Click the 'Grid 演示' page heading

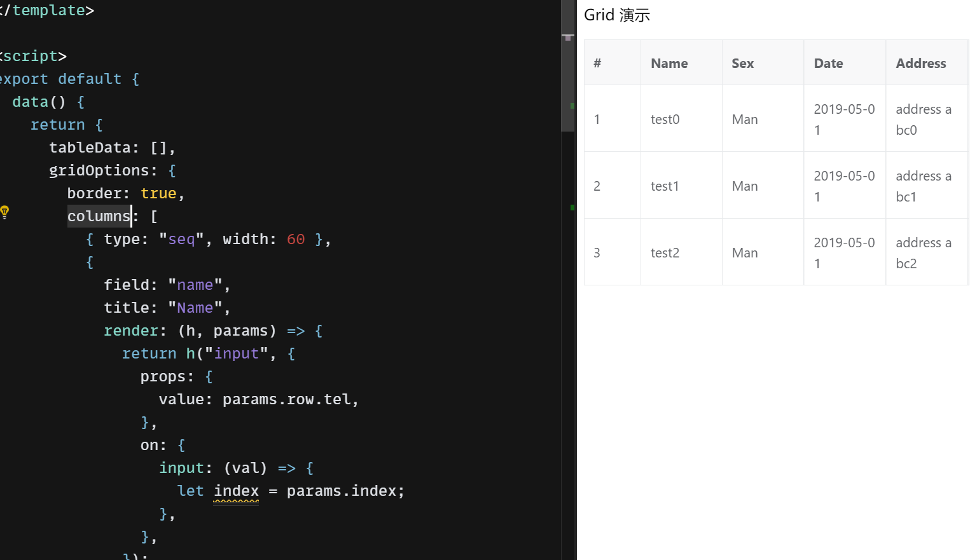pyautogui.click(x=617, y=15)
